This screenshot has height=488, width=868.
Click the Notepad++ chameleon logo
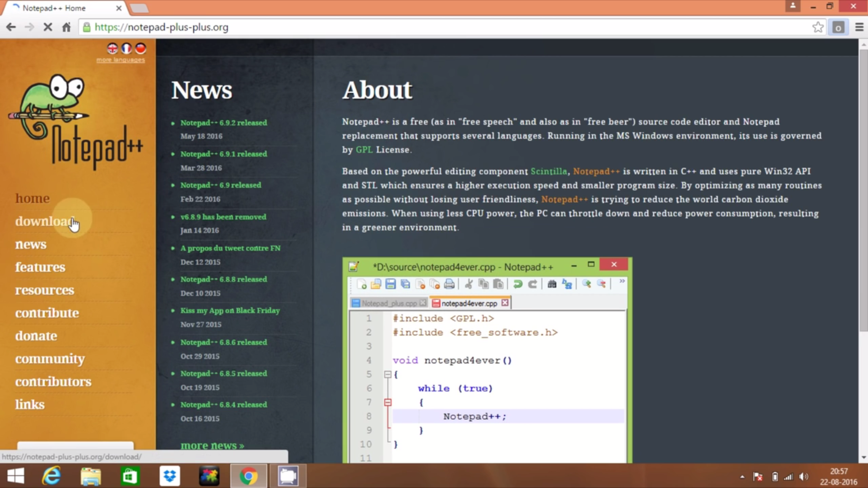tap(75, 122)
